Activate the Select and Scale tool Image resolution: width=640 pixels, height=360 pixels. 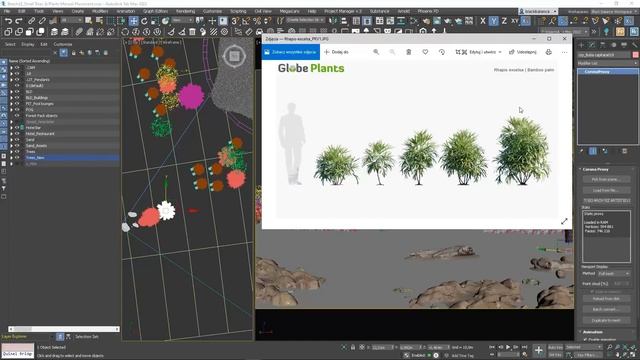pyautogui.click(x=155, y=20)
